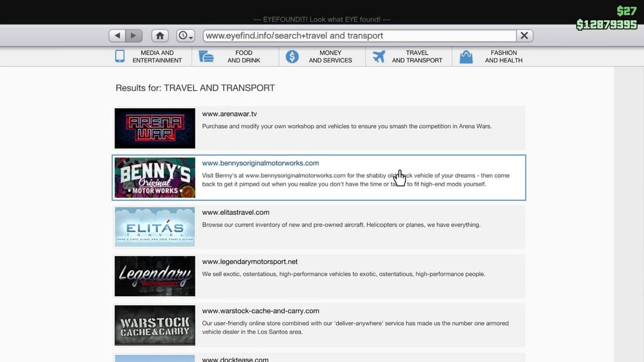Click the Fashion and Health bag icon
644x362 pixels.
[467, 57]
